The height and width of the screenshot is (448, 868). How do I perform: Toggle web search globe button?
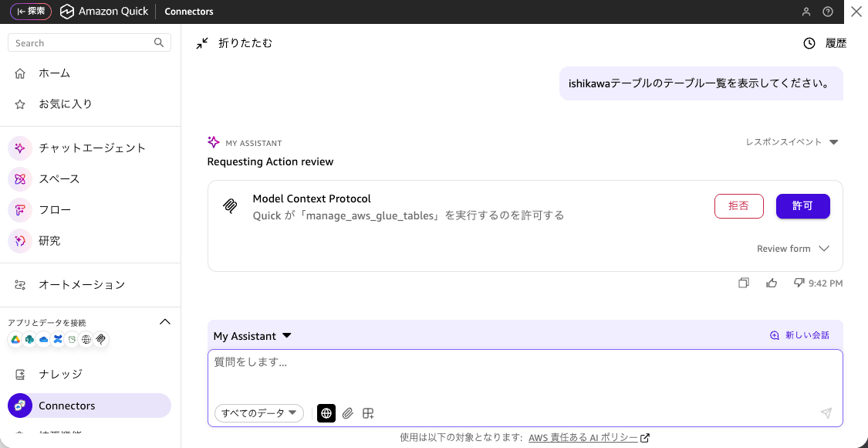point(326,413)
